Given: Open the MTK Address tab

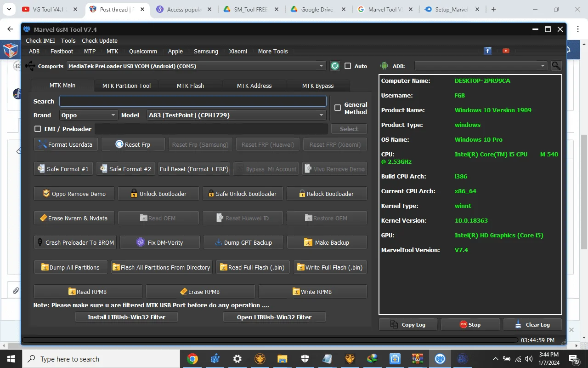Looking at the screenshot, I should coord(254,86).
